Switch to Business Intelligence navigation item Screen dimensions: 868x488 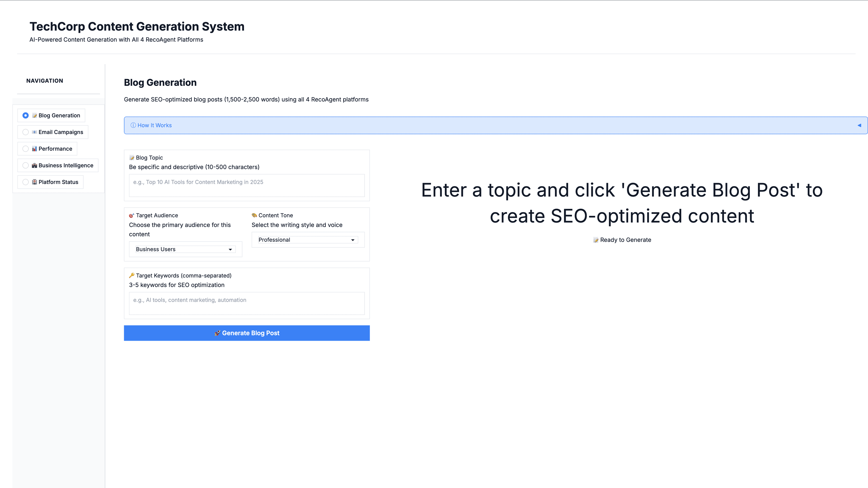coord(66,165)
